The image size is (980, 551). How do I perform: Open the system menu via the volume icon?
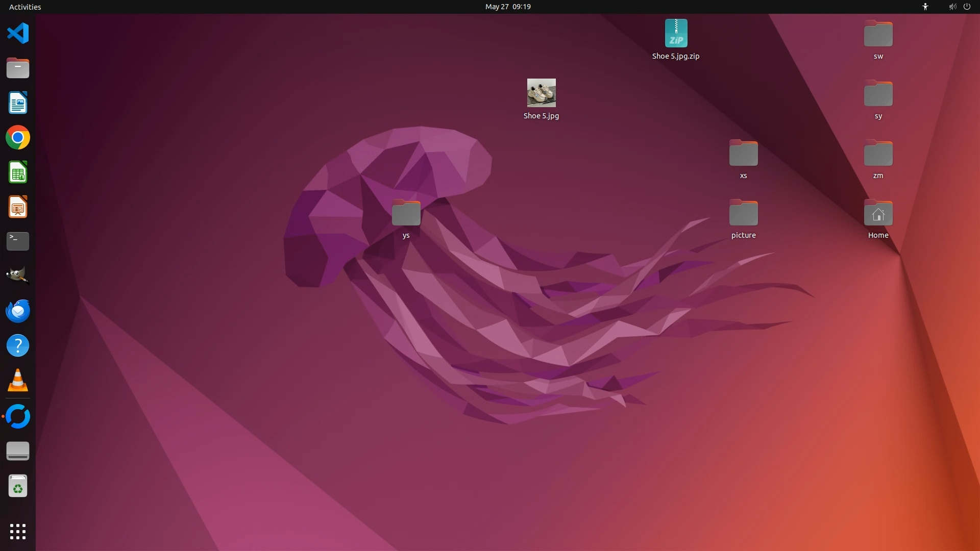point(952,7)
